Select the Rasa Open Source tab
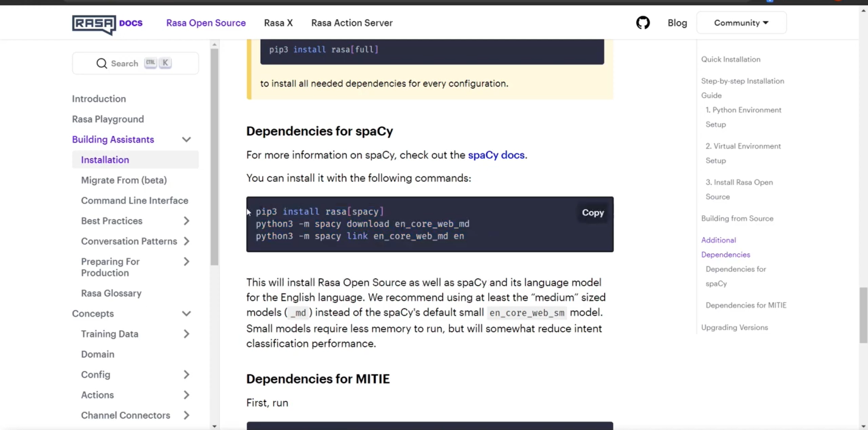Screen dimensions: 868x430 pos(206,23)
